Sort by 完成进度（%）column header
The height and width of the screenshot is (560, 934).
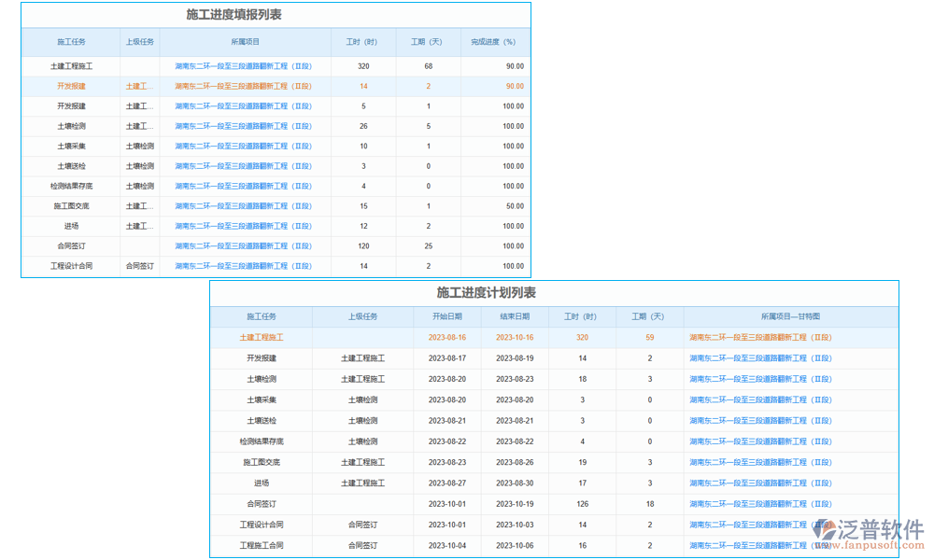click(x=493, y=42)
